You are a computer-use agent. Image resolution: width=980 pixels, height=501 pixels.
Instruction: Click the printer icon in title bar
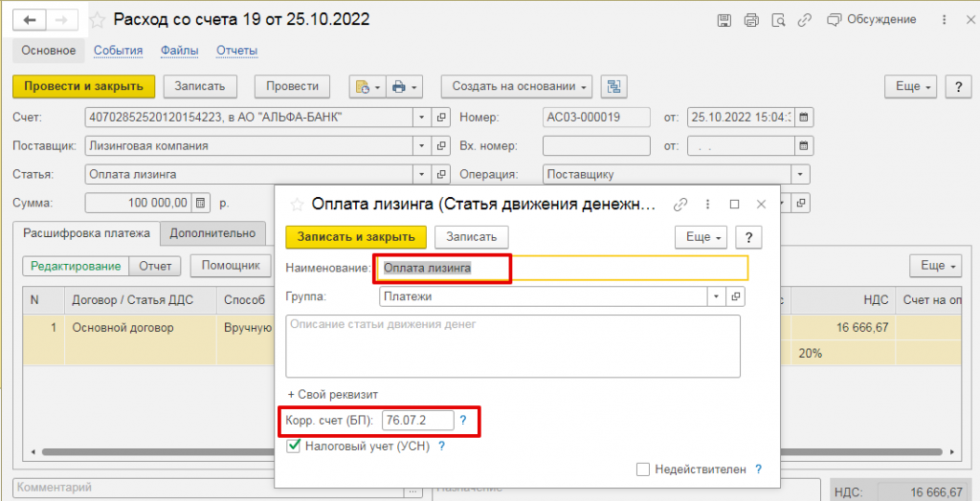750,21
